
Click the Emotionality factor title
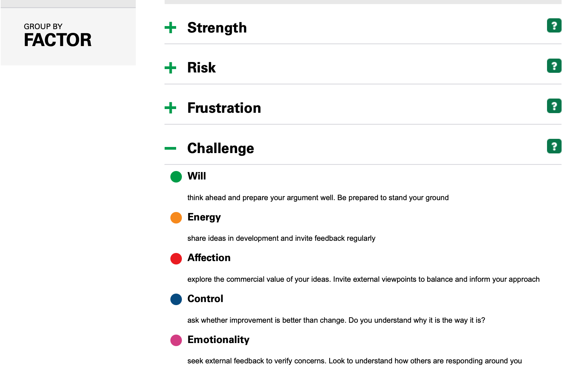(218, 340)
